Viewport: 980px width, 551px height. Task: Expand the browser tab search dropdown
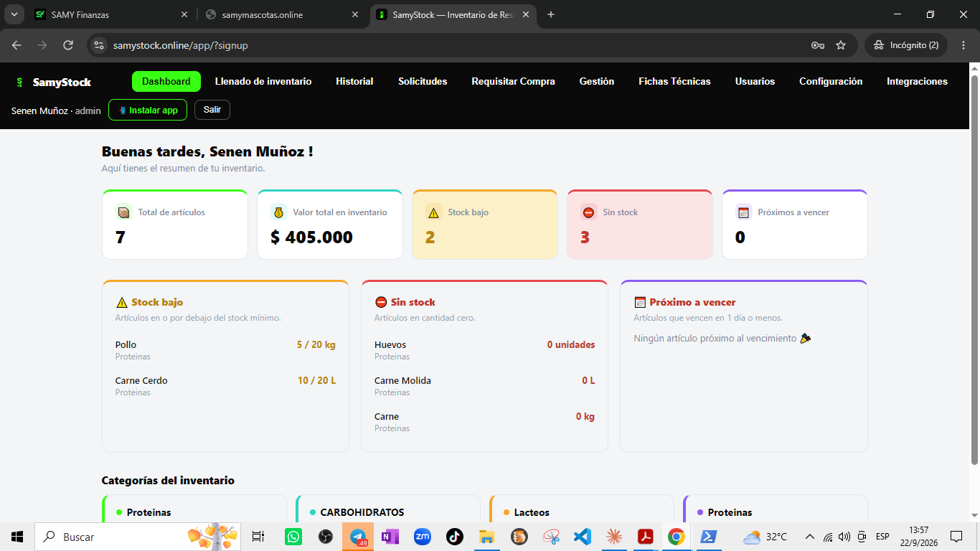tap(14, 14)
